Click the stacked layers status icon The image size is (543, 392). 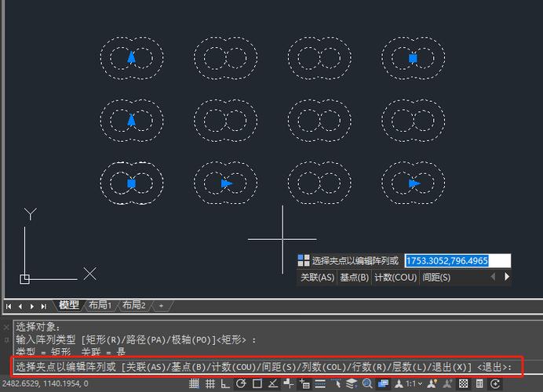coord(352,384)
